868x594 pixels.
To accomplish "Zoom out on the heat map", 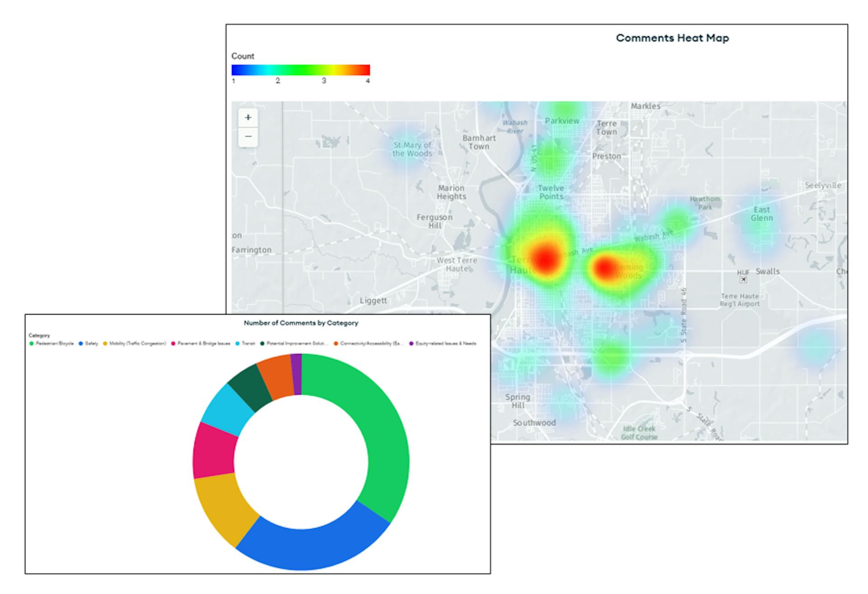I will (x=248, y=137).
